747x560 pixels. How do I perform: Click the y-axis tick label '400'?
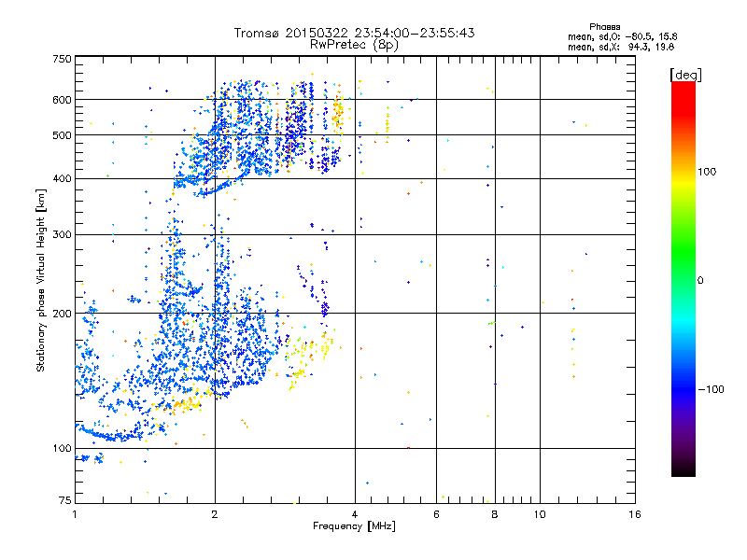[62, 178]
